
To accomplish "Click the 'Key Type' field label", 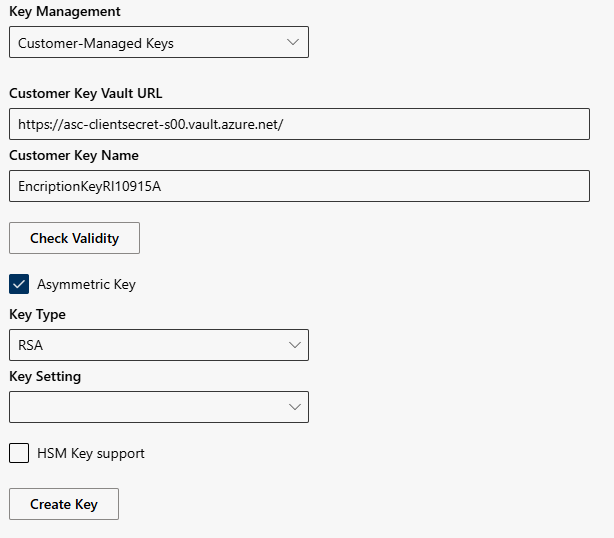I will [x=37, y=315].
